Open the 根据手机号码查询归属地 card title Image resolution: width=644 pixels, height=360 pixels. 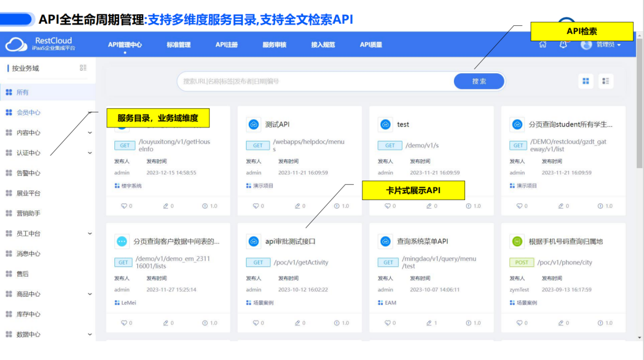pyautogui.click(x=566, y=242)
